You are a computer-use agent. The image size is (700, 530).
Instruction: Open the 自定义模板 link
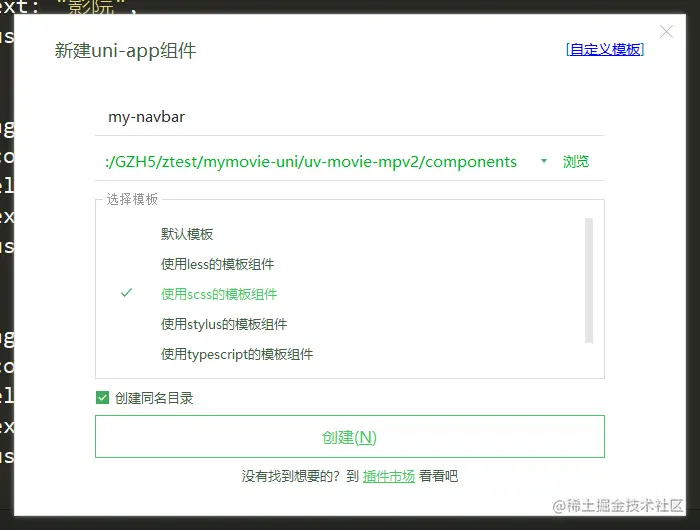605,50
